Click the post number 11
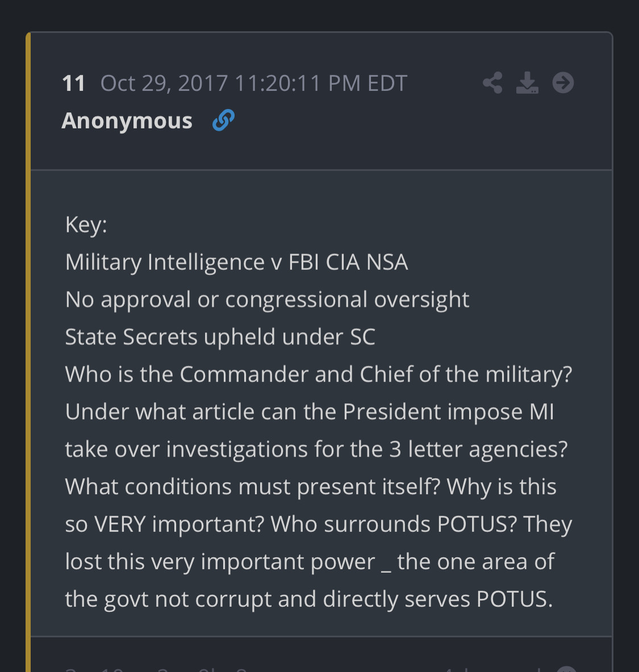The image size is (639, 672). click(73, 84)
